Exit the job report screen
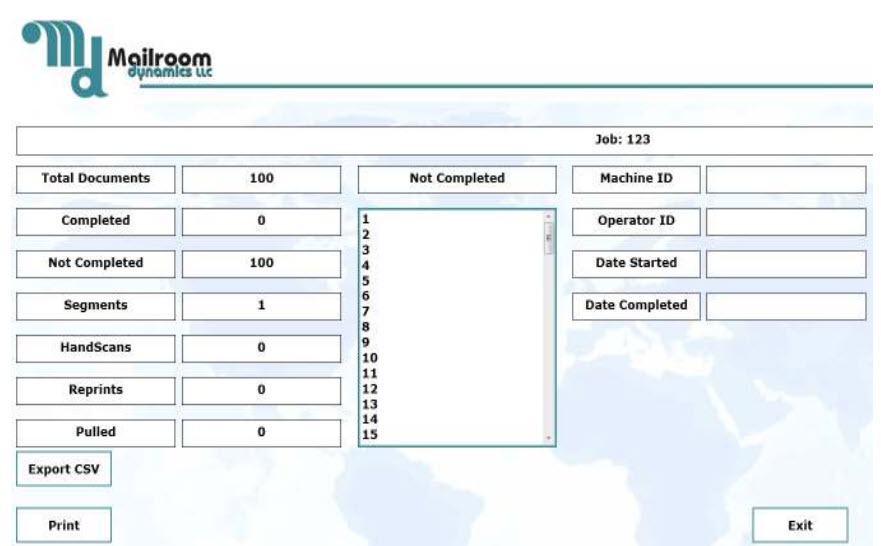This screenshot has height=546, width=881. [799, 525]
